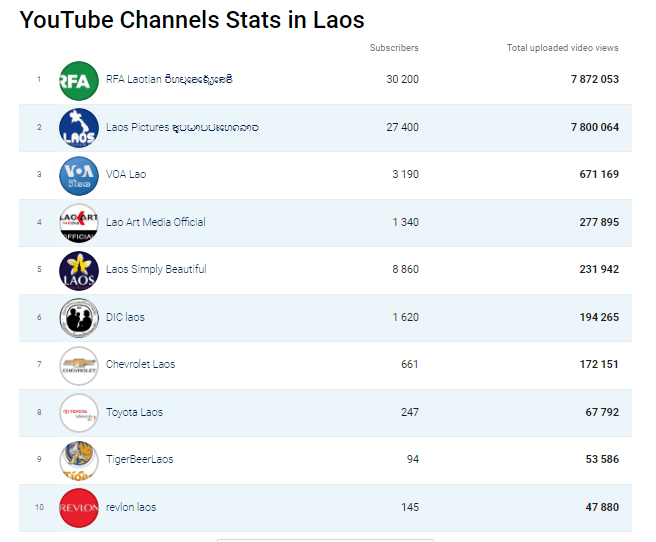Select view count 172 151
Screen dimensions: 656x542
[599, 364]
